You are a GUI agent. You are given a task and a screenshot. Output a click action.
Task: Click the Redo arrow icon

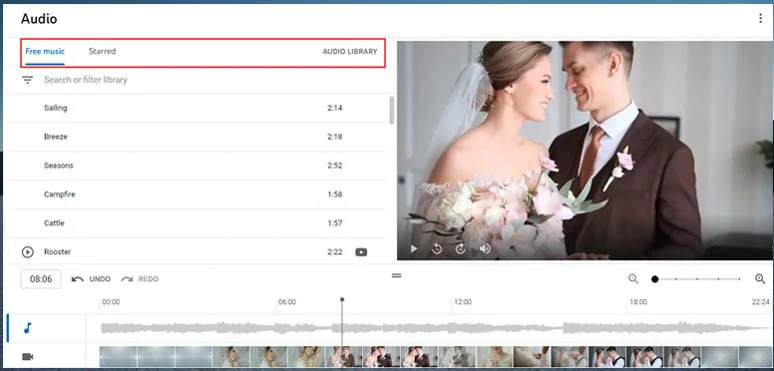[x=127, y=279]
